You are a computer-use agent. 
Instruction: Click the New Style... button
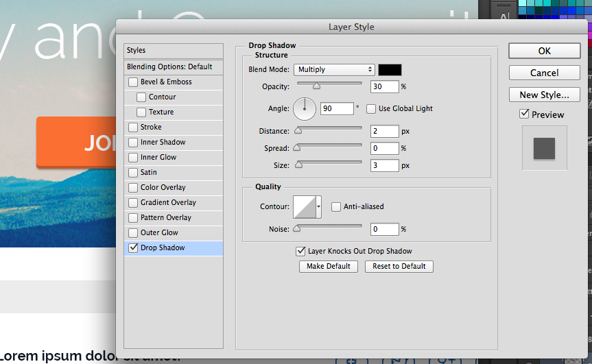[544, 95]
